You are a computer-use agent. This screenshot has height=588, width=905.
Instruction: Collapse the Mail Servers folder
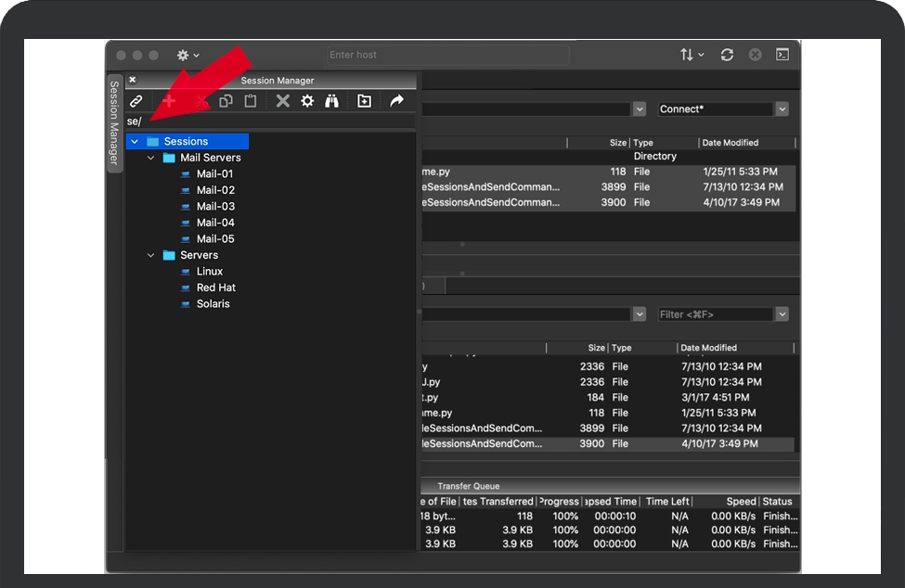point(151,158)
